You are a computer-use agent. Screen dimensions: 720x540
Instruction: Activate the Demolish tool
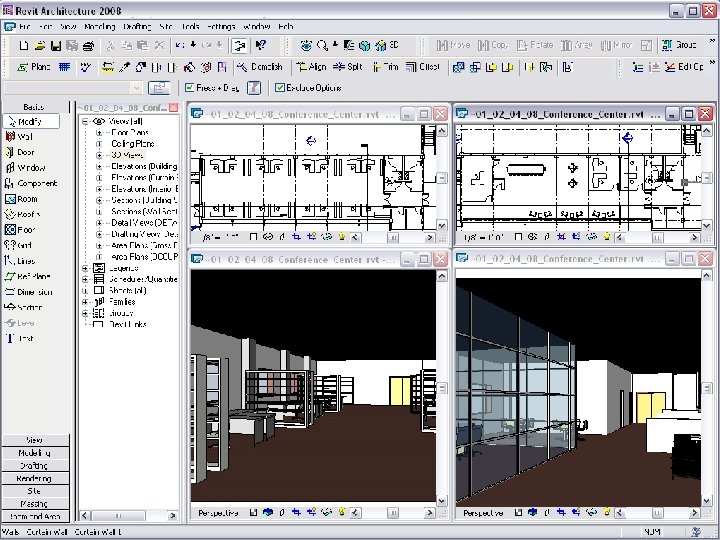pyautogui.click(x=260, y=67)
